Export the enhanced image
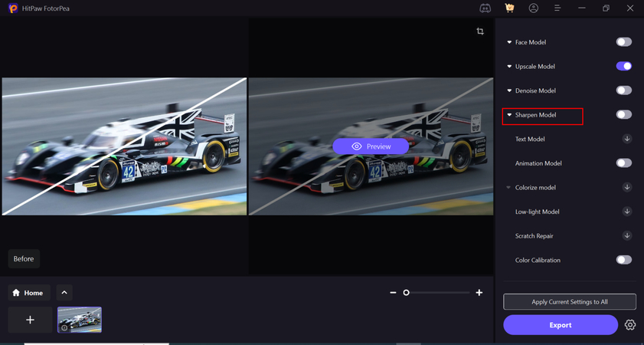This screenshot has width=644, height=345. 561,325
